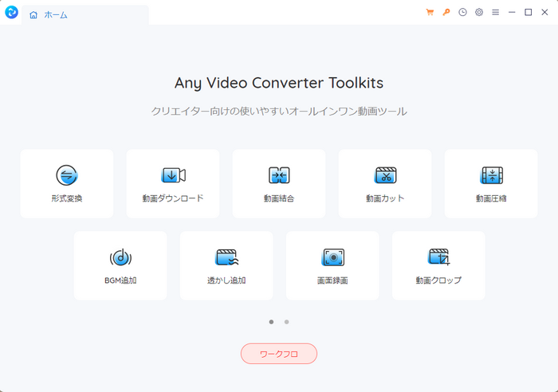Go to the second page indicator dot
The width and height of the screenshot is (558, 392).
coord(286,322)
